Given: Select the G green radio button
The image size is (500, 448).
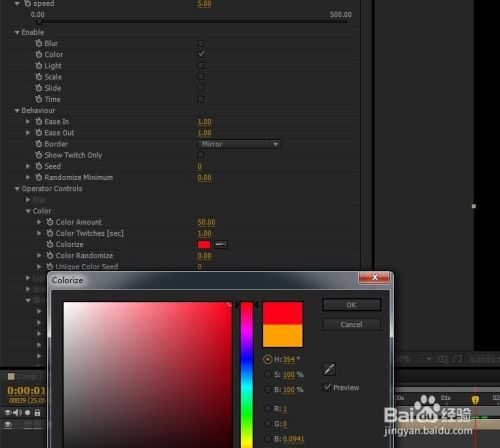Looking at the screenshot, I should [x=267, y=423].
